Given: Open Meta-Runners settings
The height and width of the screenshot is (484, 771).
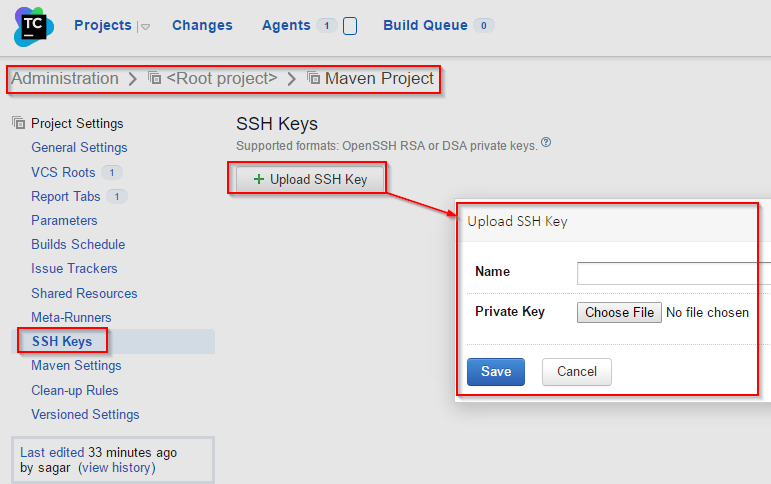Looking at the screenshot, I should click(71, 317).
